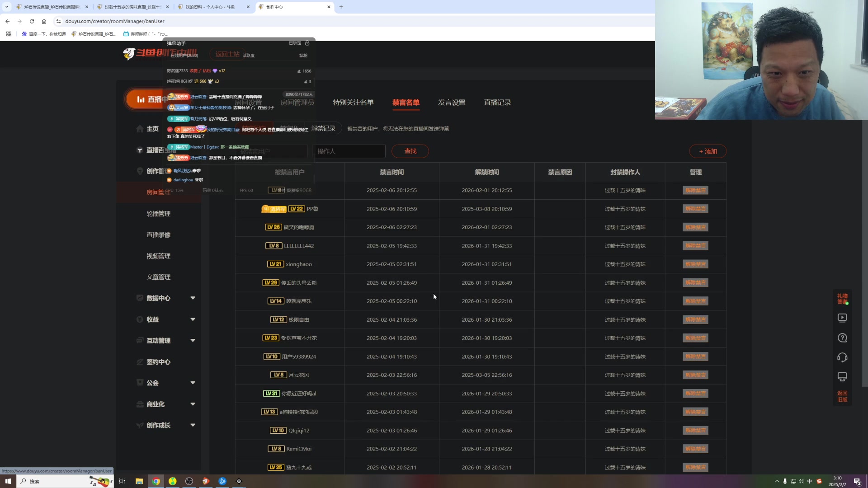Open 文章管理 in the sidebar
The height and width of the screenshot is (488, 868).
point(158,277)
